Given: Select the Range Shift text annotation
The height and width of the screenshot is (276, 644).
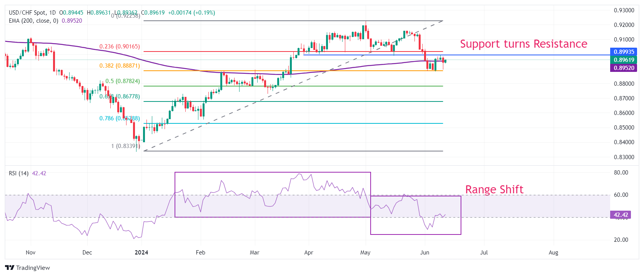Looking at the screenshot, I should point(494,190).
